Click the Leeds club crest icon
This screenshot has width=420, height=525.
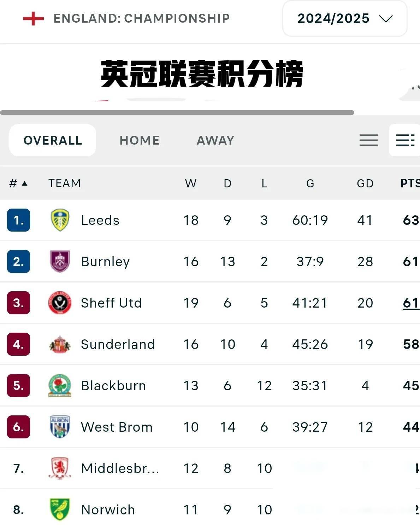(60, 220)
